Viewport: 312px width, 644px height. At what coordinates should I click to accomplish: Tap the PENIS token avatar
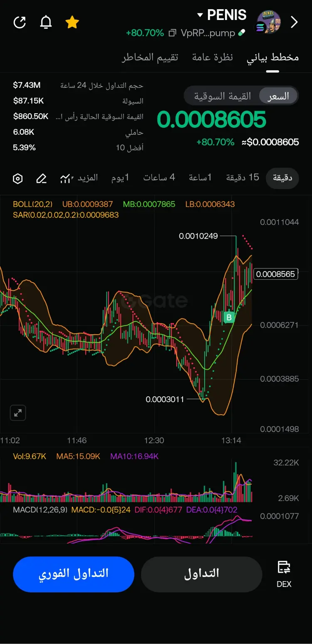pos(268,22)
